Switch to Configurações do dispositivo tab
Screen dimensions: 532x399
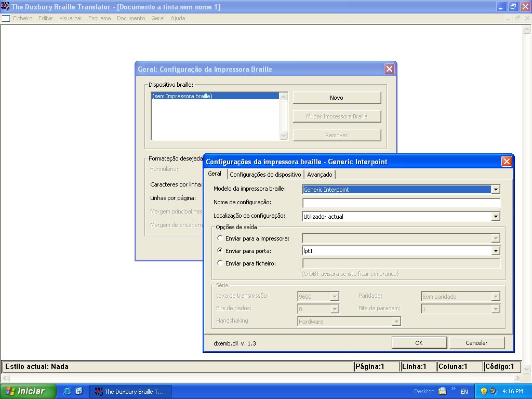pos(265,175)
